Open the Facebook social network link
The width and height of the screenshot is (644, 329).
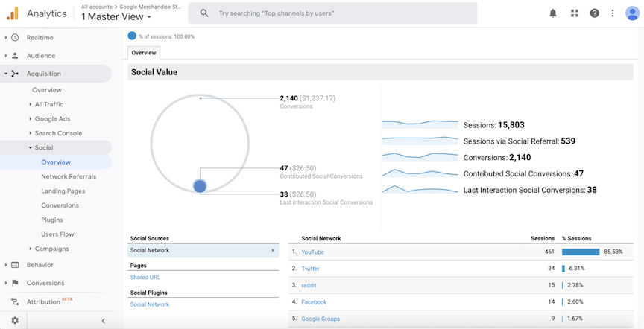tap(315, 302)
